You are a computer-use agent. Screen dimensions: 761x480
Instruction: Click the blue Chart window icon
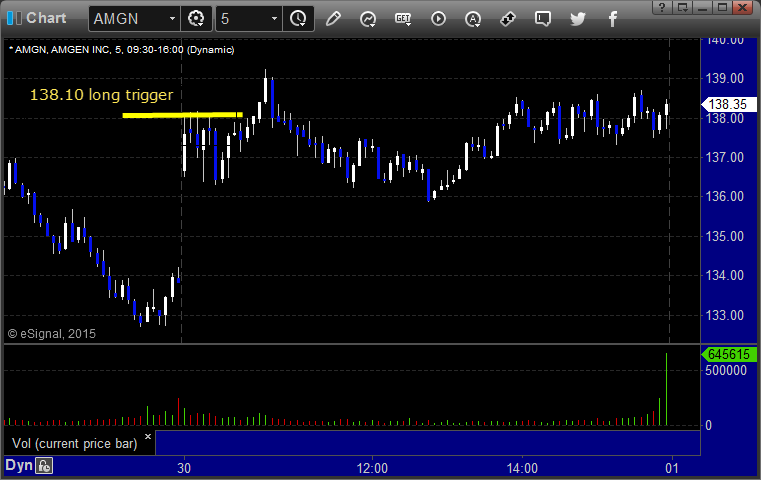(14, 19)
